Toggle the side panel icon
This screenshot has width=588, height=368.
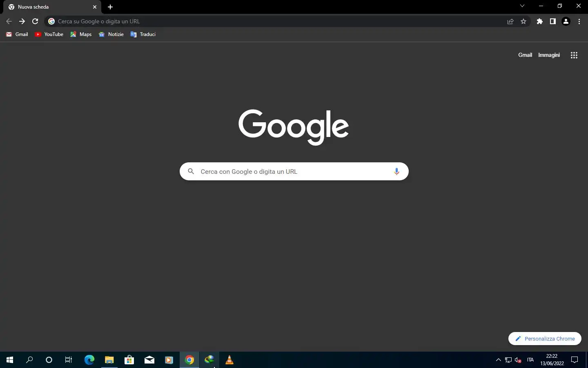coord(553,22)
